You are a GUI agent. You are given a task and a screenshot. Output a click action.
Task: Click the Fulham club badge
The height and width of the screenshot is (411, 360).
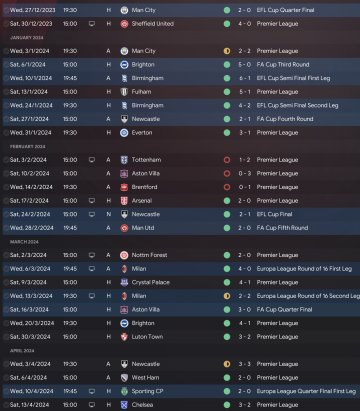click(124, 92)
